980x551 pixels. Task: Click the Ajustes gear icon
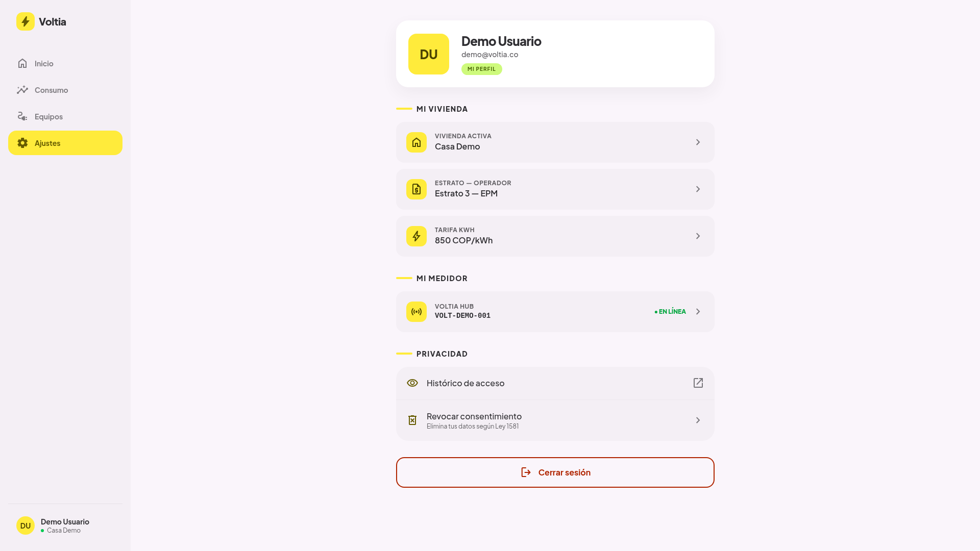point(22,143)
